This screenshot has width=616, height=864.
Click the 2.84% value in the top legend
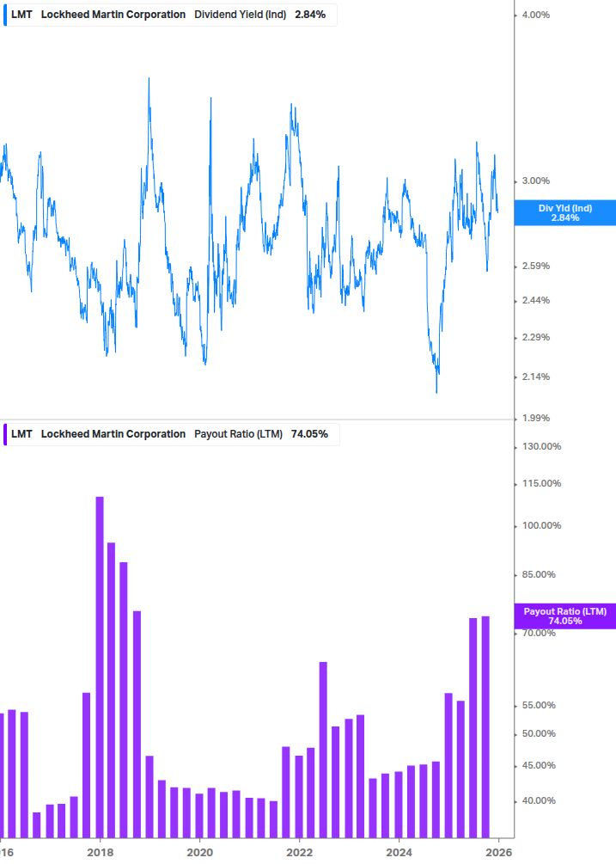point(310,15)
